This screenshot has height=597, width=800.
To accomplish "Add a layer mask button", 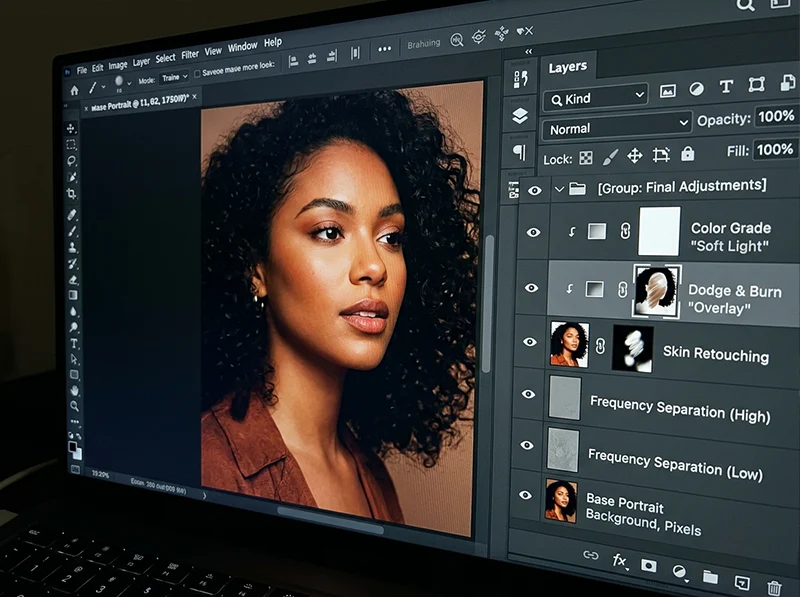I will [648, 565].
